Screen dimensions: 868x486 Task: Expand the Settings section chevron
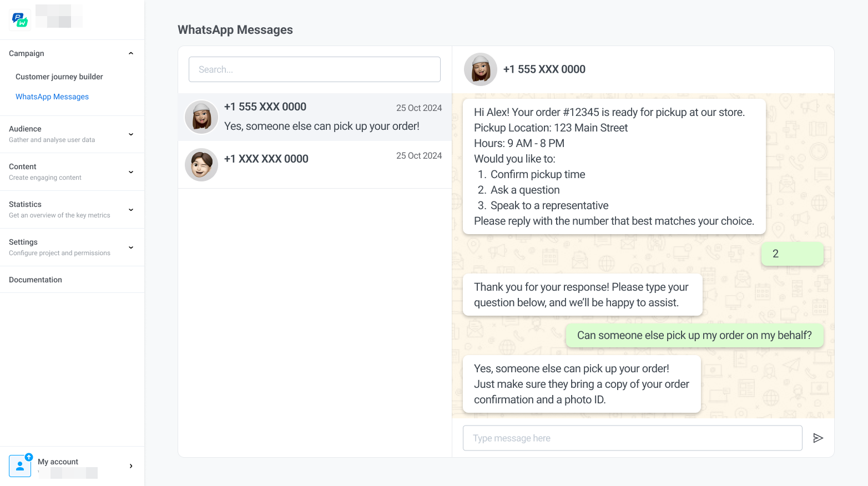pos(131,247)
